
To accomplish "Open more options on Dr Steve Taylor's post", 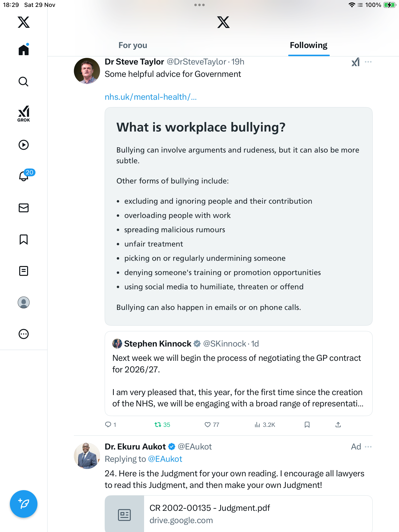I will coord(368,62).
